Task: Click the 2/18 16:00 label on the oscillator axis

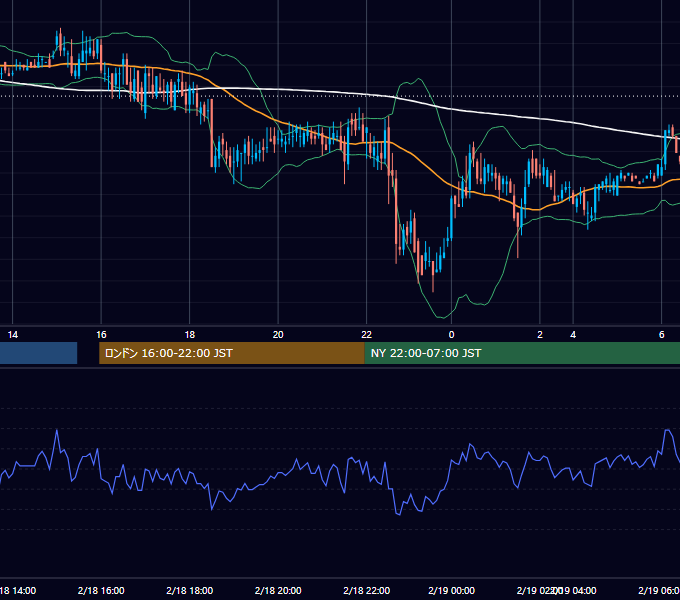Action: click(101, 590)
